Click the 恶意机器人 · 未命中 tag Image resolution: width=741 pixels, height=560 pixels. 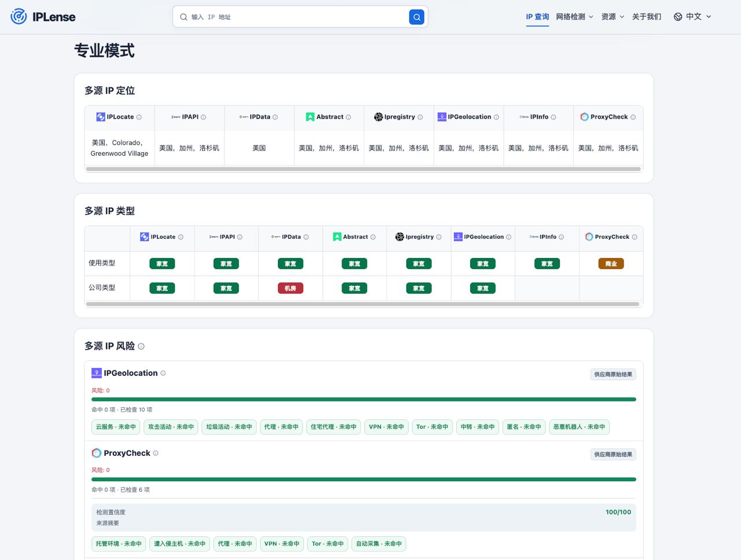tap(579, 427)
